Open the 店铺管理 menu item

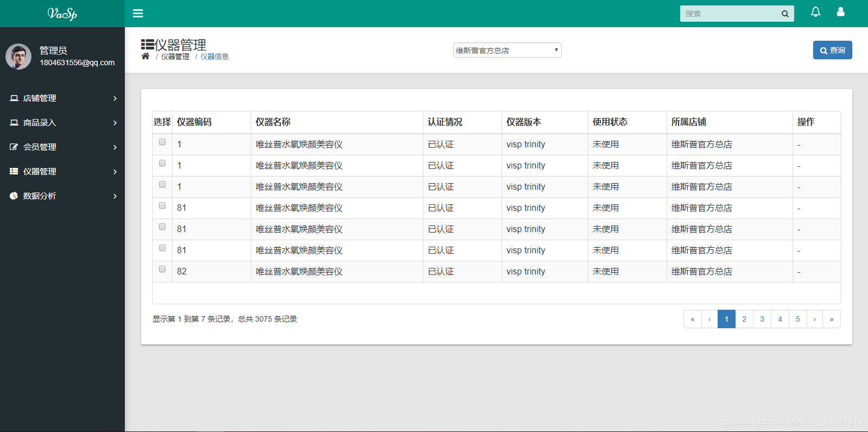62,98
